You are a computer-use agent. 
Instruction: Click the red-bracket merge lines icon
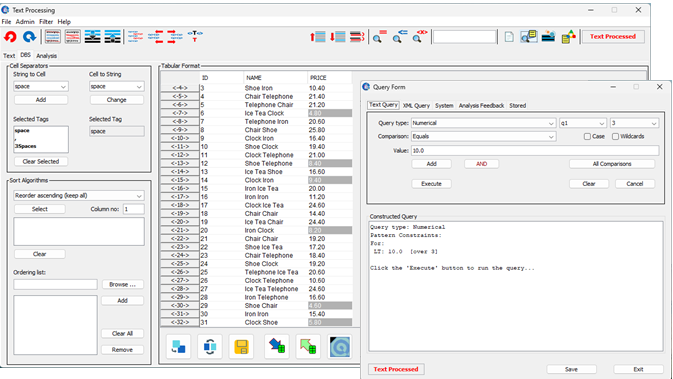(357, 36)
